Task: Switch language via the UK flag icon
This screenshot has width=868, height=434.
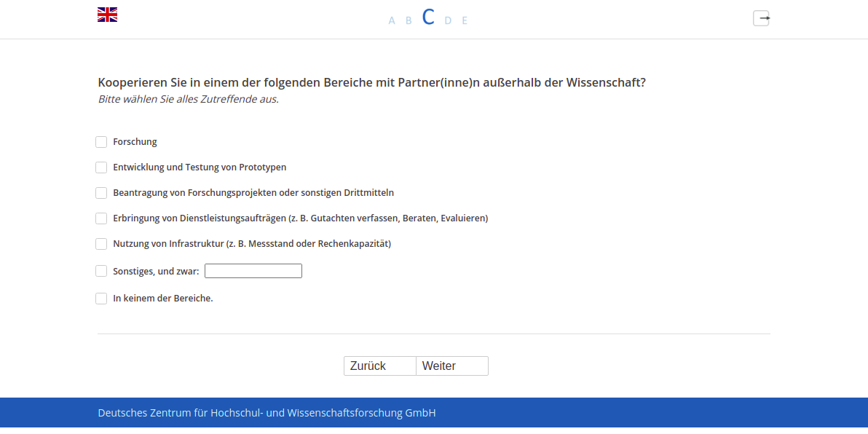Action: click(107, 15)
